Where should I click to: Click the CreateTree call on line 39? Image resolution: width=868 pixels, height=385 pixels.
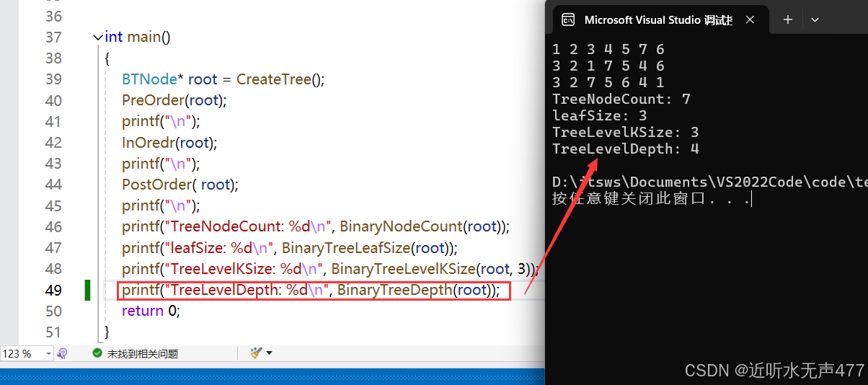click(x=274, y=79)
